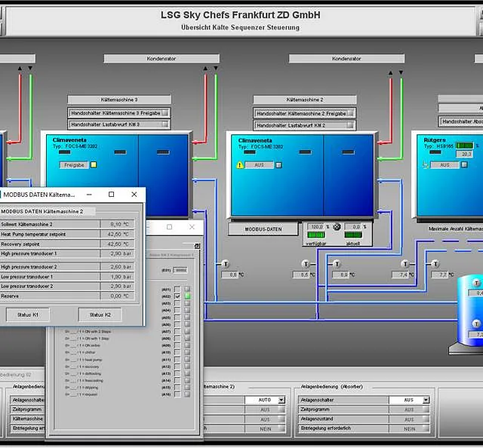
Task: Click the 100,0 % verfügbar value field
Action: (x=316, y=227)
